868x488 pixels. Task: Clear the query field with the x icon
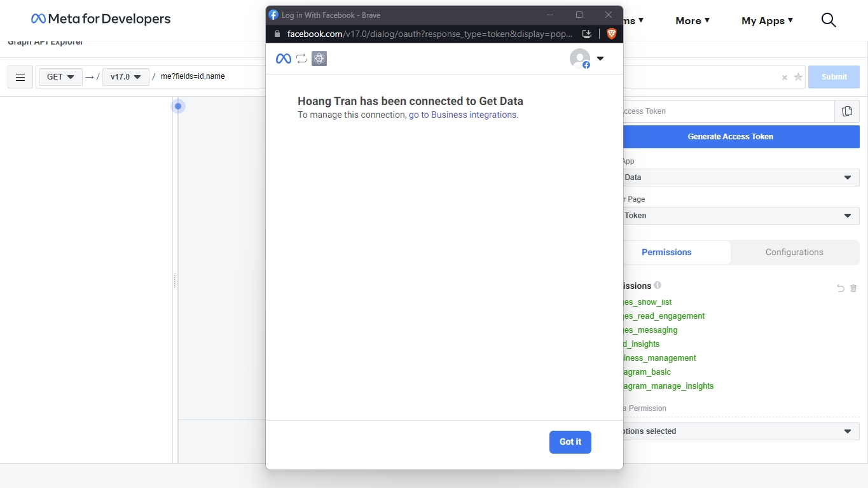[x=784, y=78]
